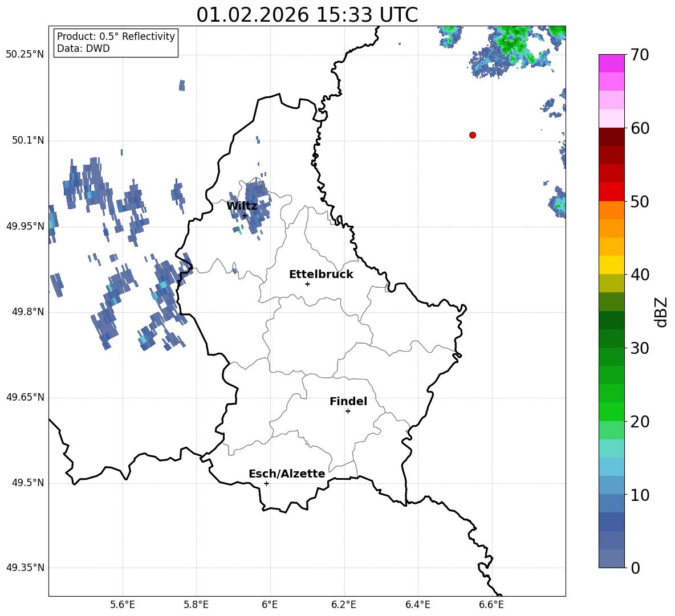Click the 5.8°E longitude label
The image size is (675, 616).
(196, 605)
